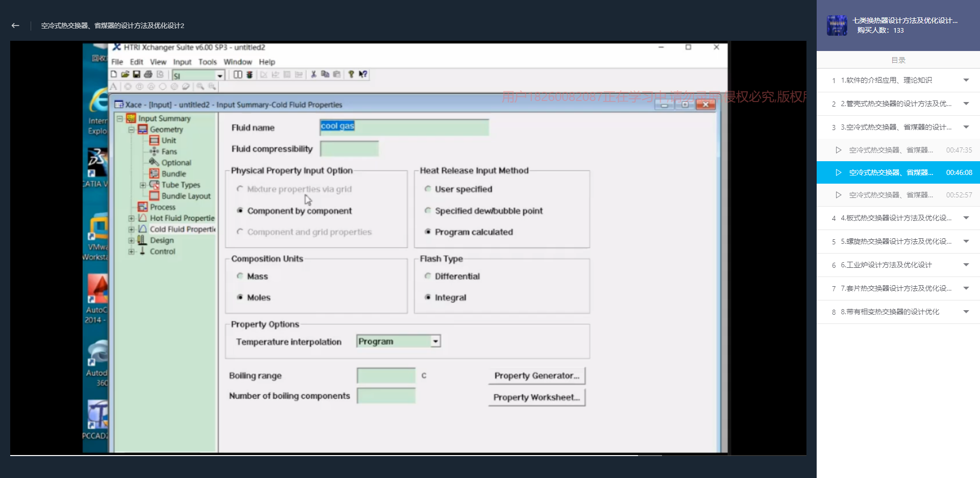980x478 pixels.
Task: Click the Print Preview toolbar icon
Action: point(160,74)
